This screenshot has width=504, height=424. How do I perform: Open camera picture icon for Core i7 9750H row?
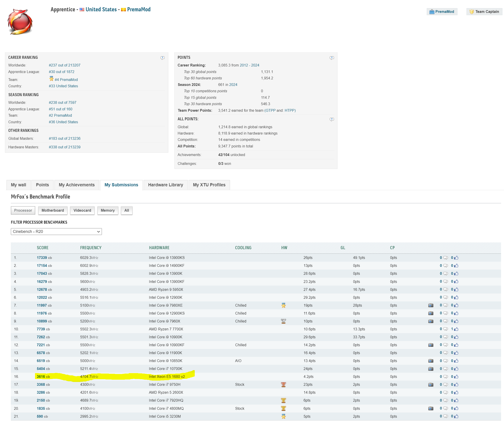click(431, 385)
